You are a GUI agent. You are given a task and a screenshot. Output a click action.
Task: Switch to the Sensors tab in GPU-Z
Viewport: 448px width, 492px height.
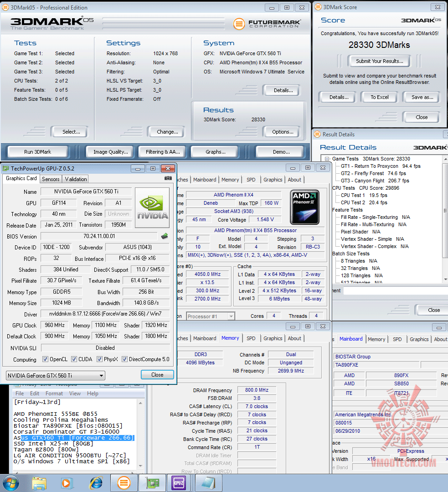pos(51,179)
